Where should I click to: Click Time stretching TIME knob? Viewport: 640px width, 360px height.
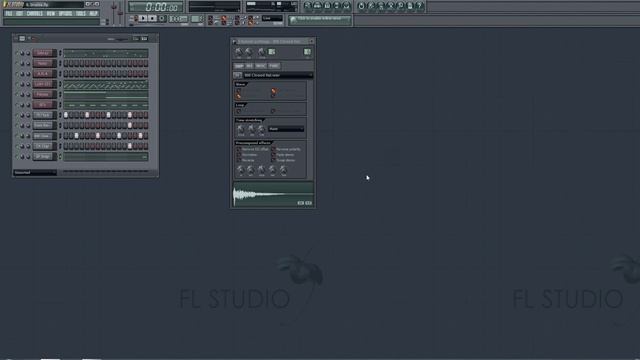click(261, 129)
